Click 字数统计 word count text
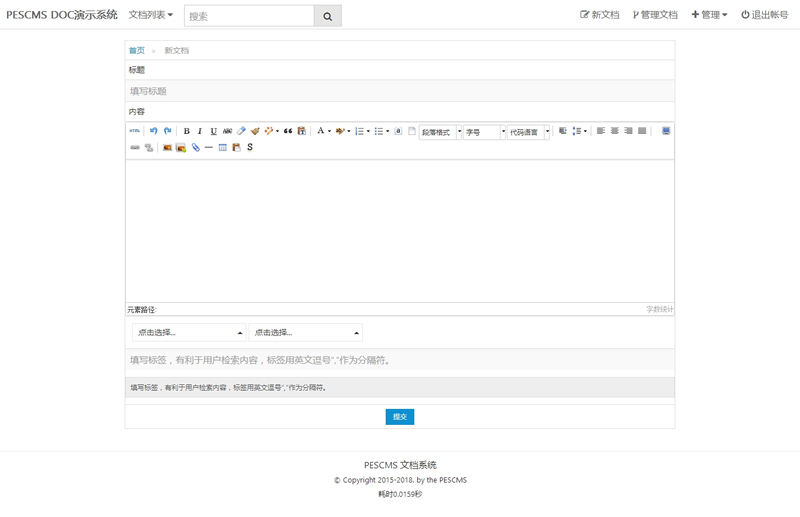 [x=660, y=309]
